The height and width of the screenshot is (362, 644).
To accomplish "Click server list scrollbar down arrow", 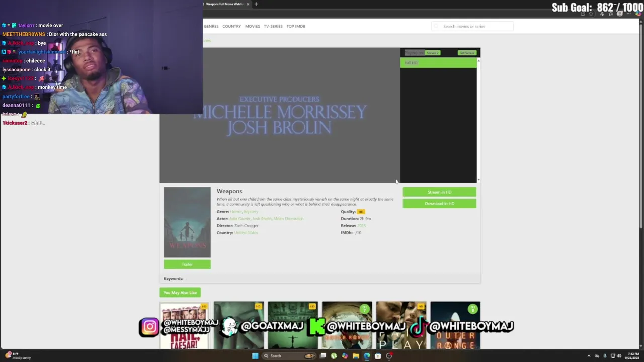I will pos(478,180).
